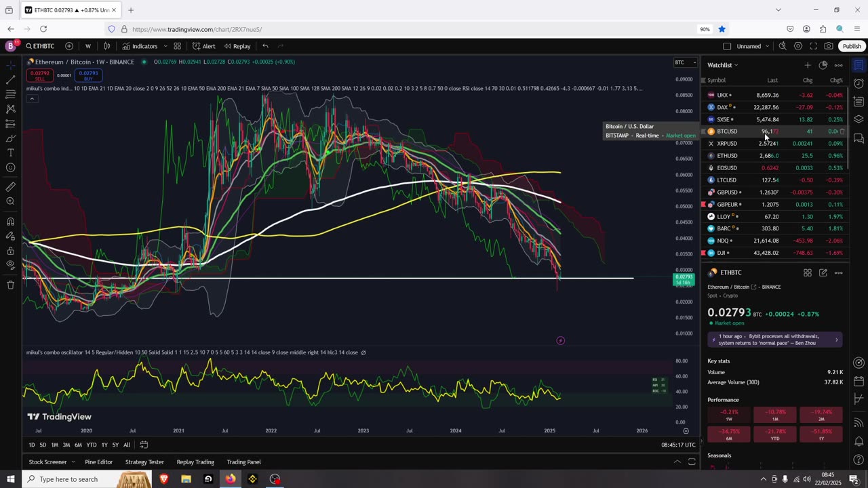Image resolution: width=868 pixels, height=488 pixels.
Task: Start bar Replay mode
Action: 237,46
